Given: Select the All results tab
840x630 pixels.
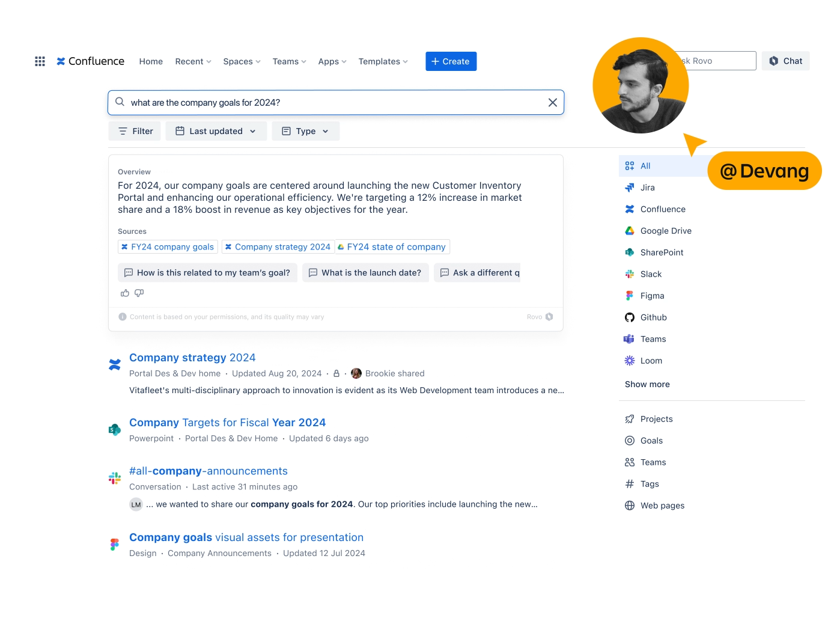Looking at the screenshot, I should pos(663,166).
